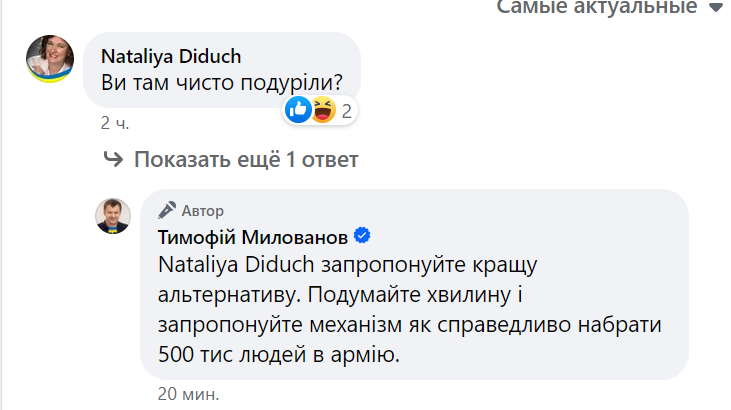Click the laughing emoji reaction icon
Screen dimensions: 731x410
tap(322, 110)
